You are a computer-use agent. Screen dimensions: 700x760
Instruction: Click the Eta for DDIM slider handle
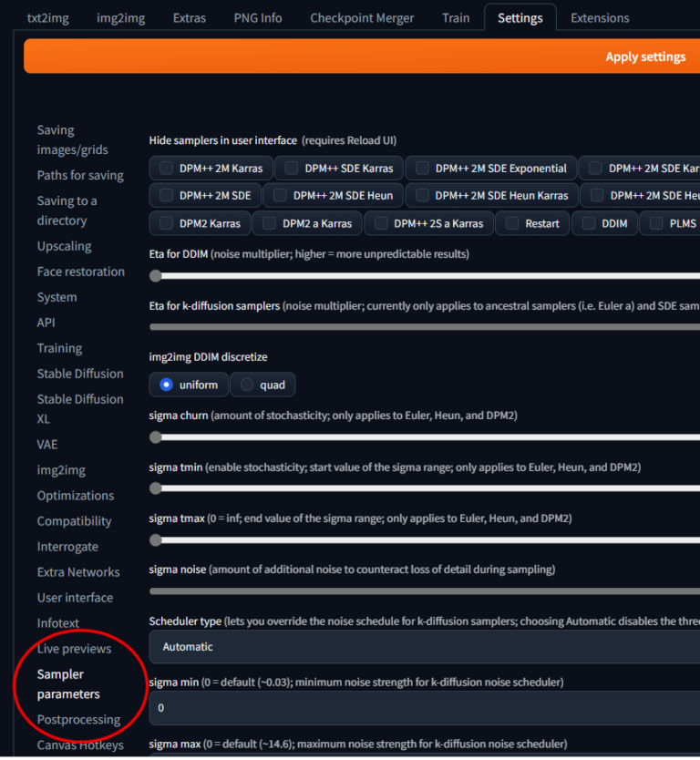pyautogui.click(x=156, y=276)
